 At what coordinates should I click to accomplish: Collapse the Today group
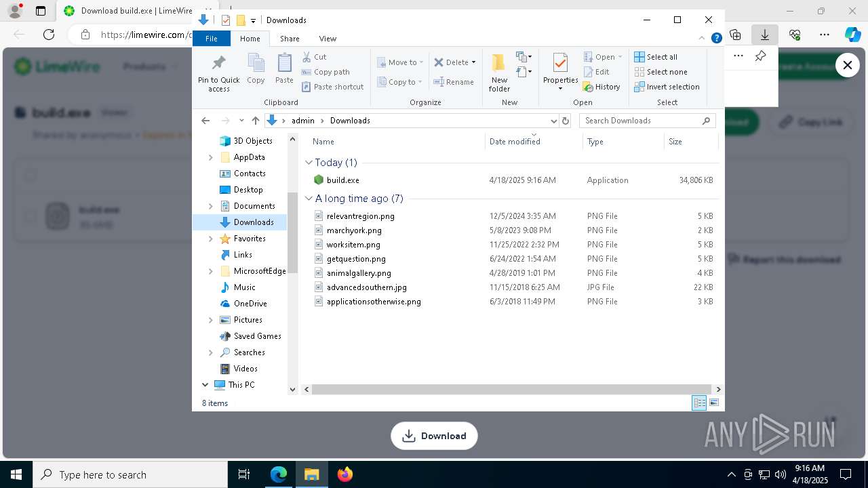[309, 163]
